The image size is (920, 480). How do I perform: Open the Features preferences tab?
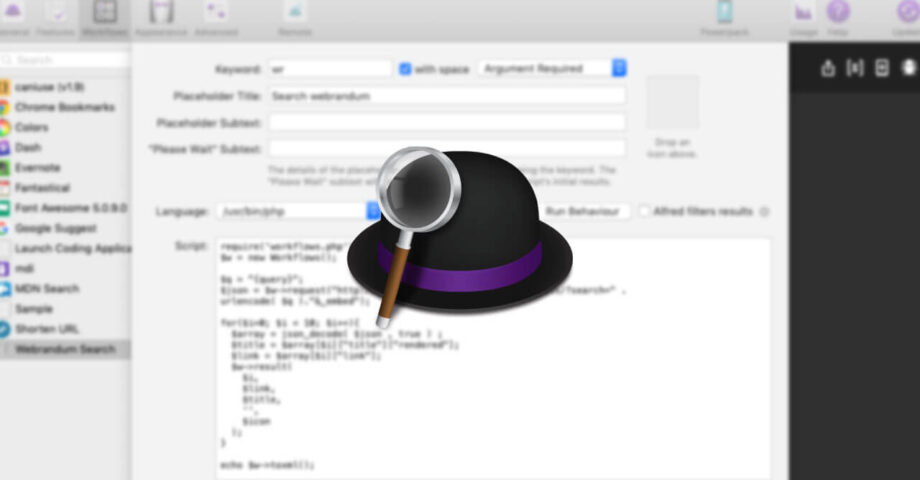(56, 19)
